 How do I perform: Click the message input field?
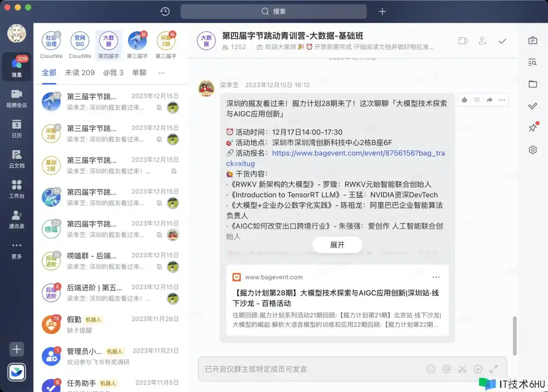pyautogui.click(x=315, y=369)
